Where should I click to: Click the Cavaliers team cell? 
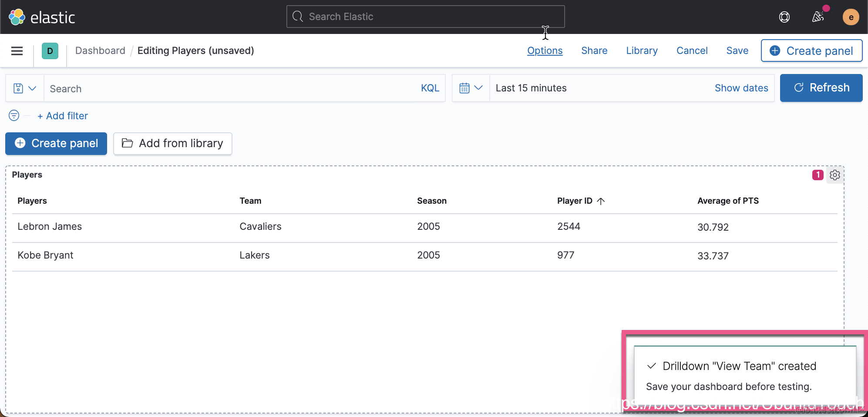click(260, 226)
